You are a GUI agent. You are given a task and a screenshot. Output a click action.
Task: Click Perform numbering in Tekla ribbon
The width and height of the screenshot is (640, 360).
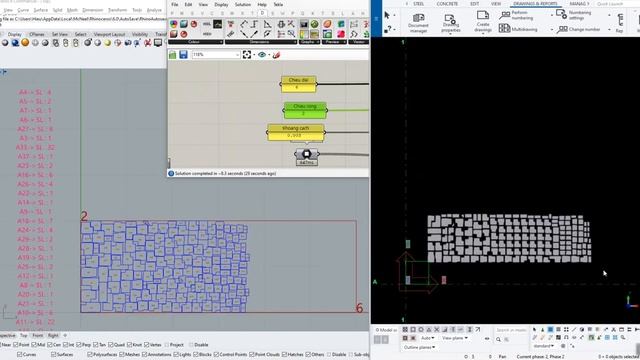pos(516,16)
